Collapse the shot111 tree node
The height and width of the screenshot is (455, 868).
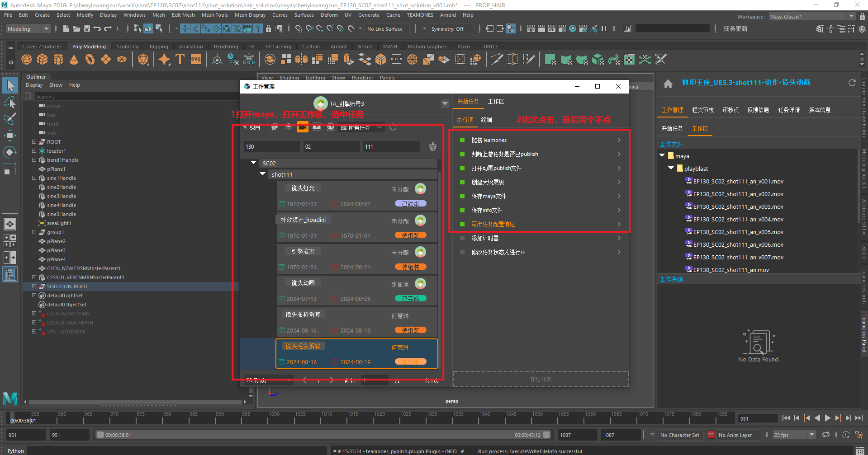262,174
